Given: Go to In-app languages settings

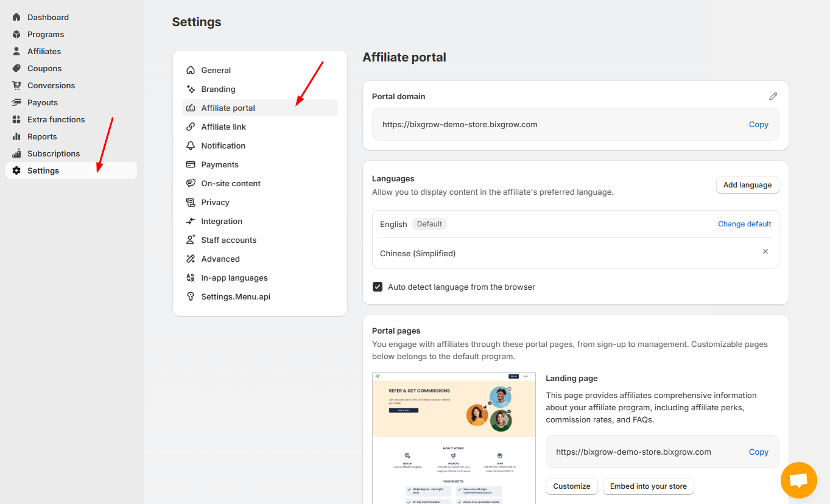Looking at the screenshot, I should coord(234,278).
